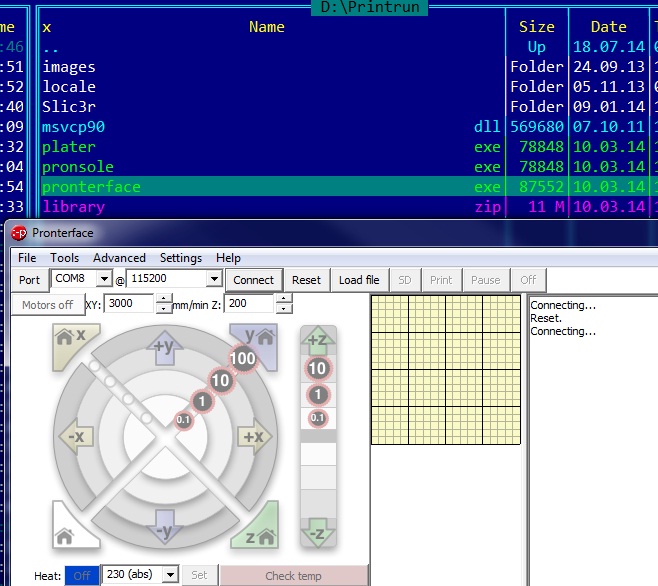Open the 115200 baud rate dropdown
The image size is (658, 586).
coord(214,278)
